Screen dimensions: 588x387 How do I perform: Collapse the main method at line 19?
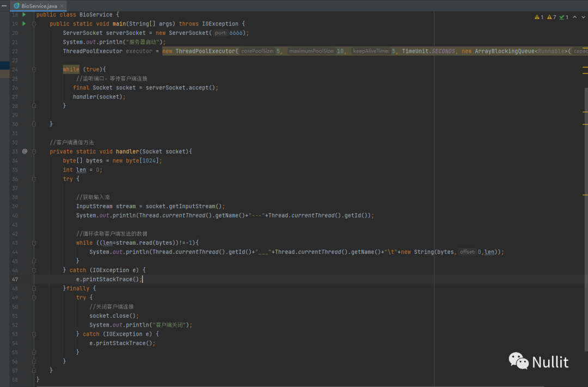[34, 23]
